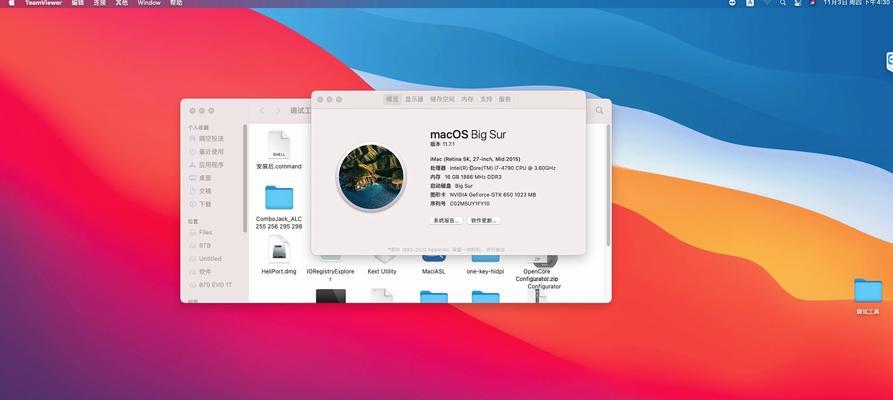The image size is (893, 400).
Task: Select the HeliPort.dmg disk image icon
Action: [x=279, y=250]
